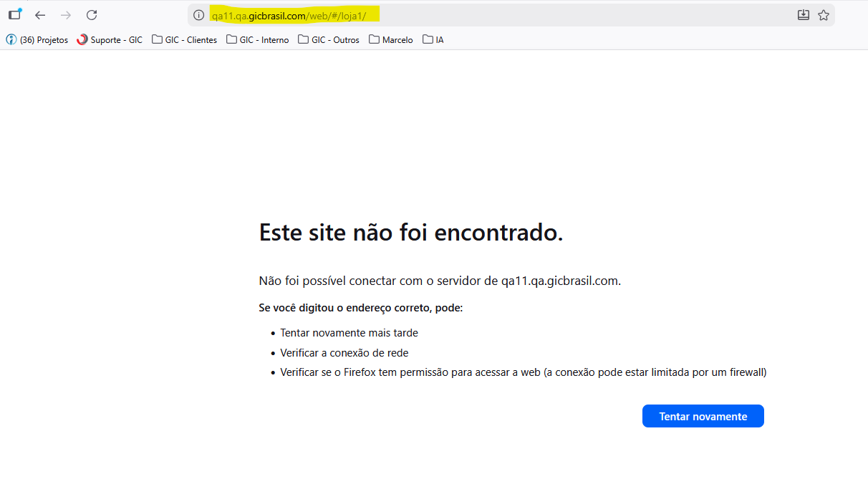
Task: Open the GIC - Interno bookmark folder
Action: click(258, 40)
